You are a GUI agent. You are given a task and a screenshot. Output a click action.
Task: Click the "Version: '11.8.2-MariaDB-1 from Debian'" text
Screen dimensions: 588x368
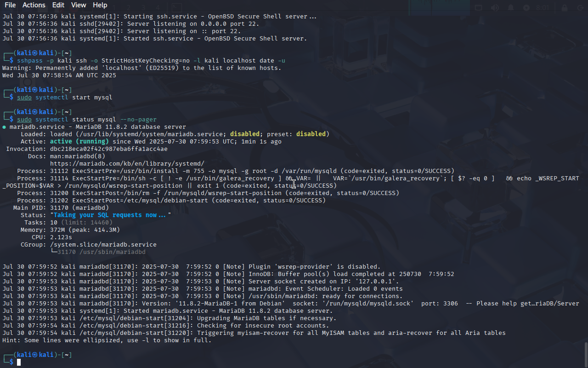click(214, 304)
